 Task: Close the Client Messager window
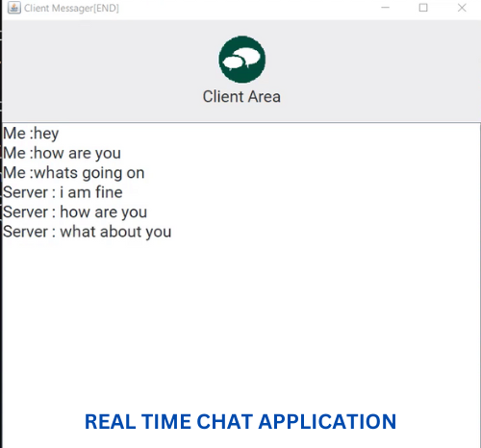tap(462, 8)
